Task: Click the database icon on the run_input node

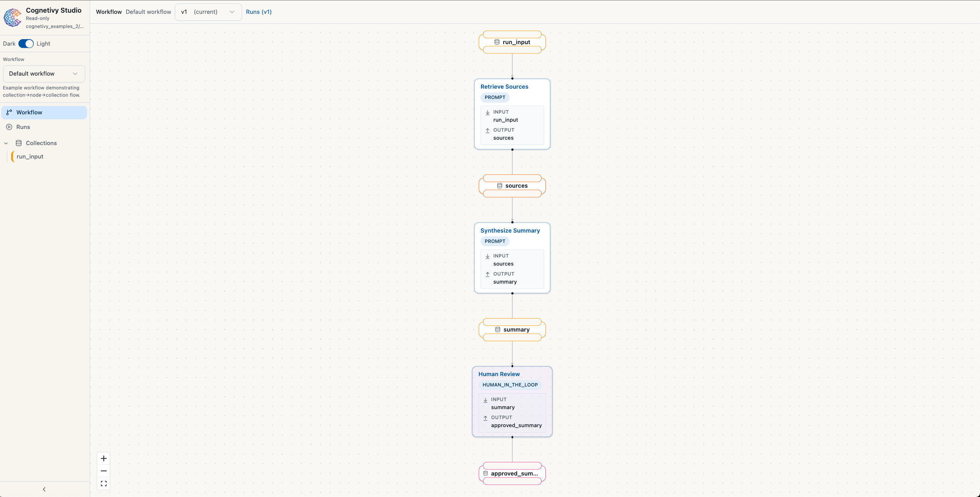Action: (x=496, y=42)
